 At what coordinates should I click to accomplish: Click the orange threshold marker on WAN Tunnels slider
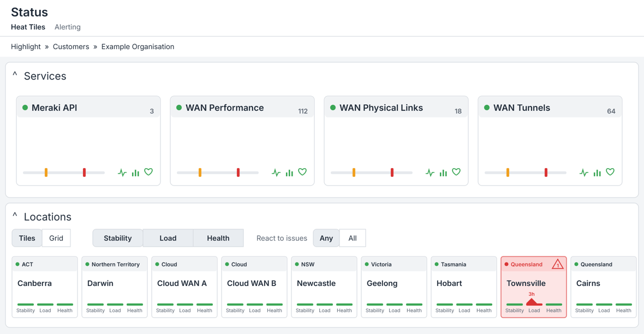(x=508, y=172)
